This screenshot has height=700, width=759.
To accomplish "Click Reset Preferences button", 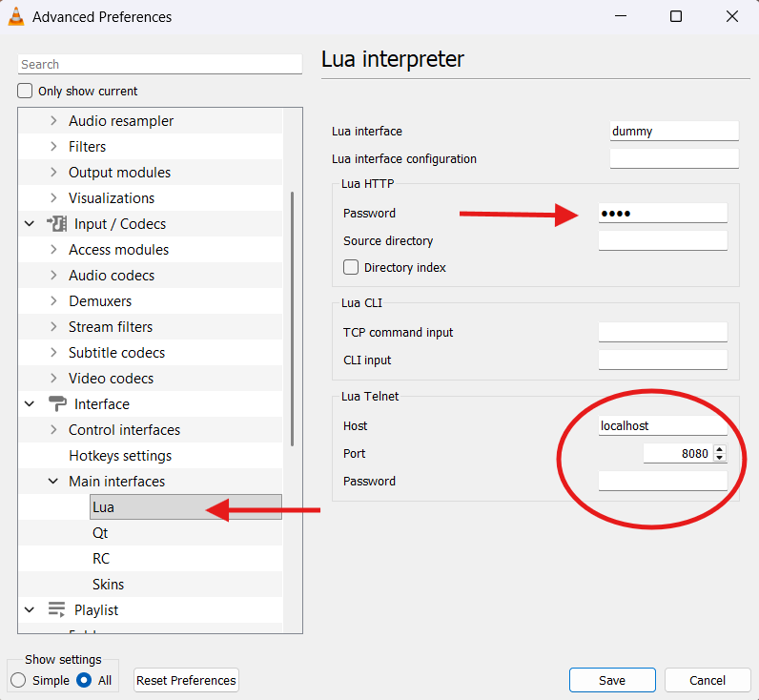I will pos(186,680).
